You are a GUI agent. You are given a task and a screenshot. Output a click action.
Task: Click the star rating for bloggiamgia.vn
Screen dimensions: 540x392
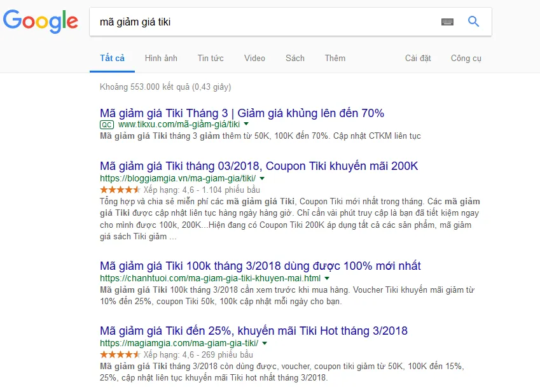(120, 190)
